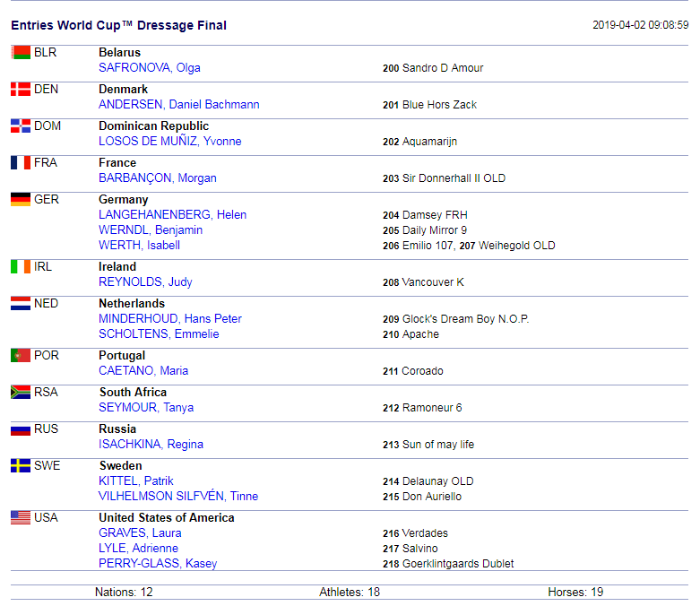Click horse 203 Sir Donnerhall II OLD

445,178
